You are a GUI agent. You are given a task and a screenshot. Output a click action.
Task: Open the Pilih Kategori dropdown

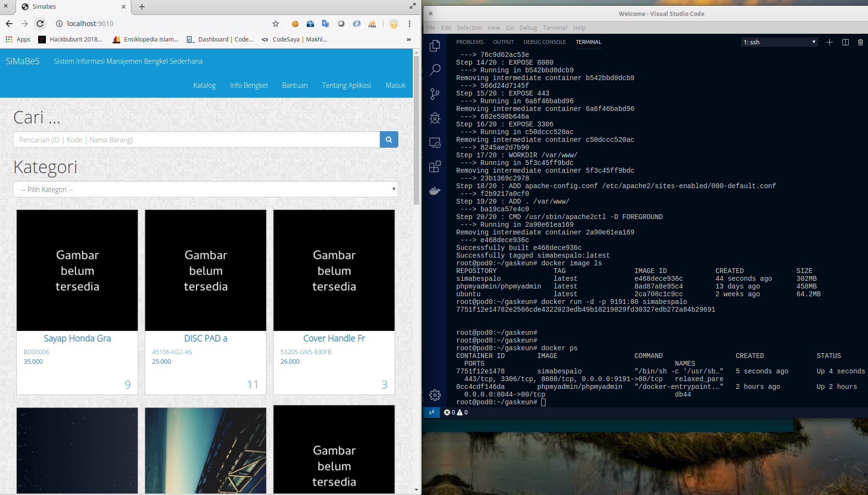tap(206, 189)
